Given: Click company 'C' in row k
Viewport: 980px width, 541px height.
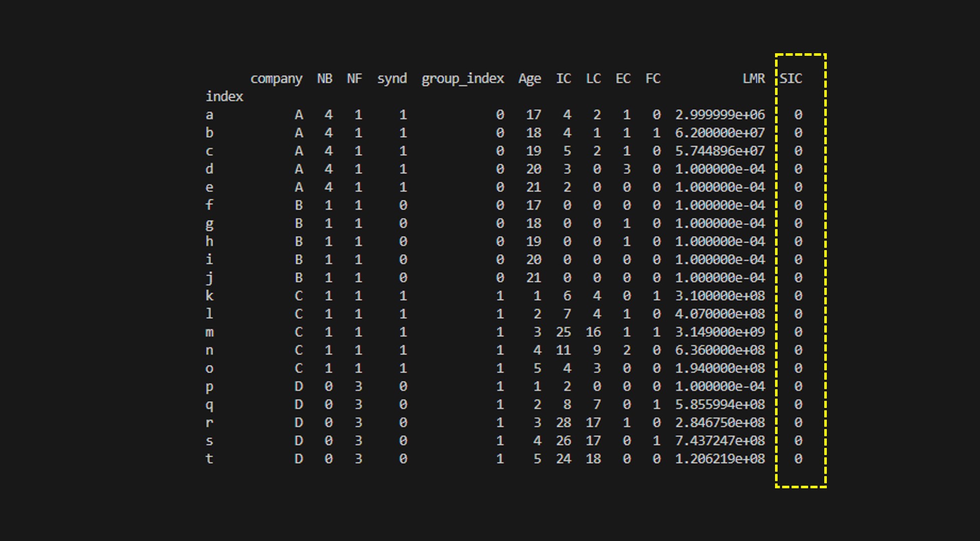Looking at the screenshot, I should coord(299,296).
